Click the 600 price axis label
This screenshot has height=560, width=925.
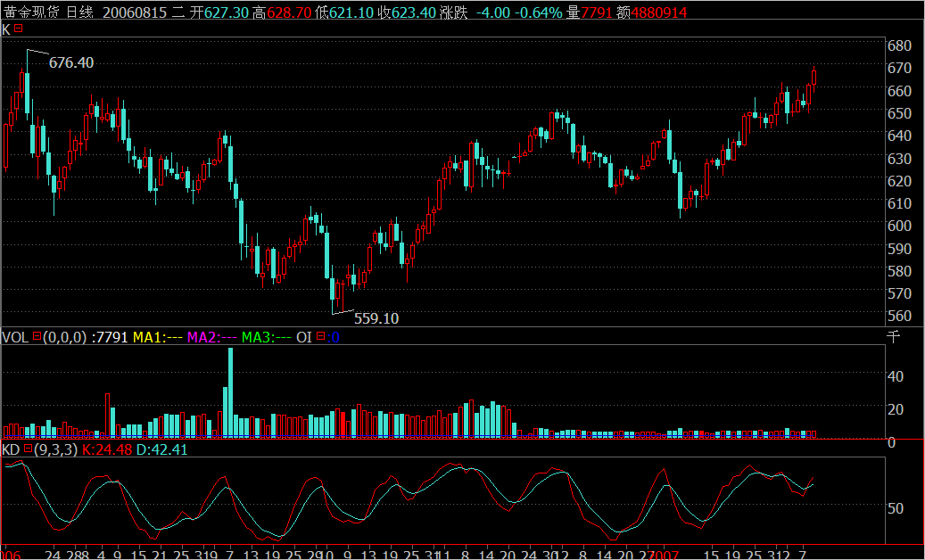pyautogui.click(x=900, y=226)
